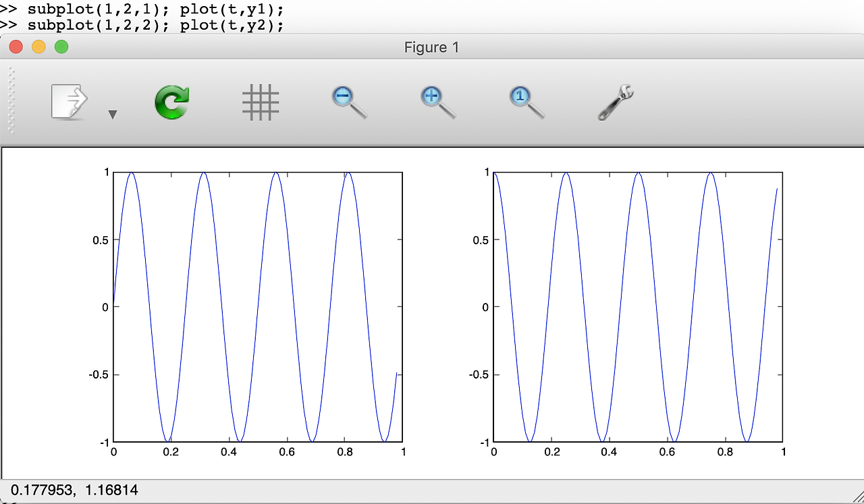The width and height of the screenshot is (864, 504).
Task: Expand the export options dropdown arrow
Action: coord(113,113)
